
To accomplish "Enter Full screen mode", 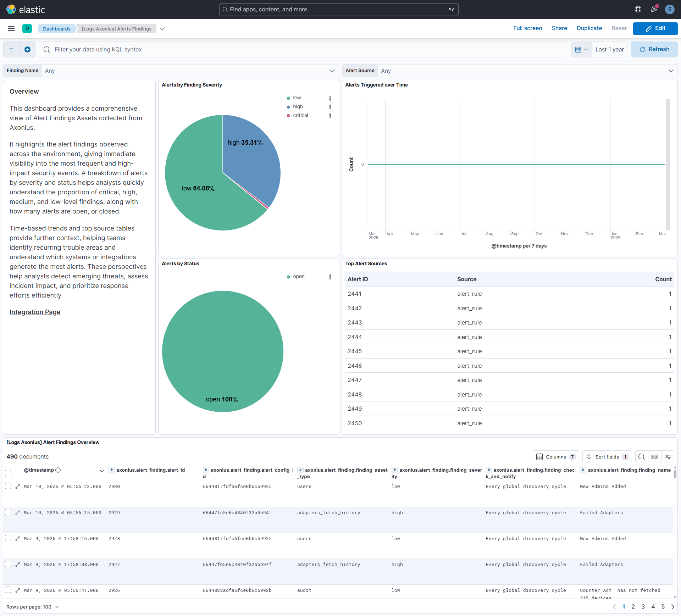I will pyautogui.click(x=527, y=28).
